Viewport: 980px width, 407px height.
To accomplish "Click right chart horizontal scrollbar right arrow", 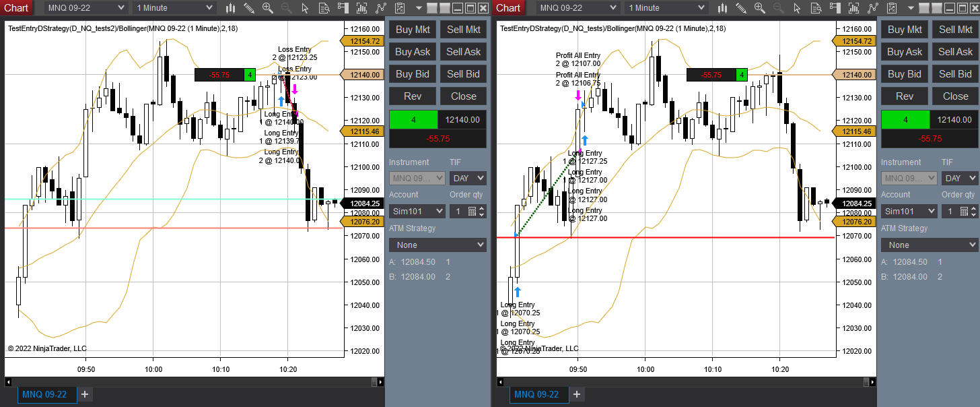I will (x=871, y=382).
